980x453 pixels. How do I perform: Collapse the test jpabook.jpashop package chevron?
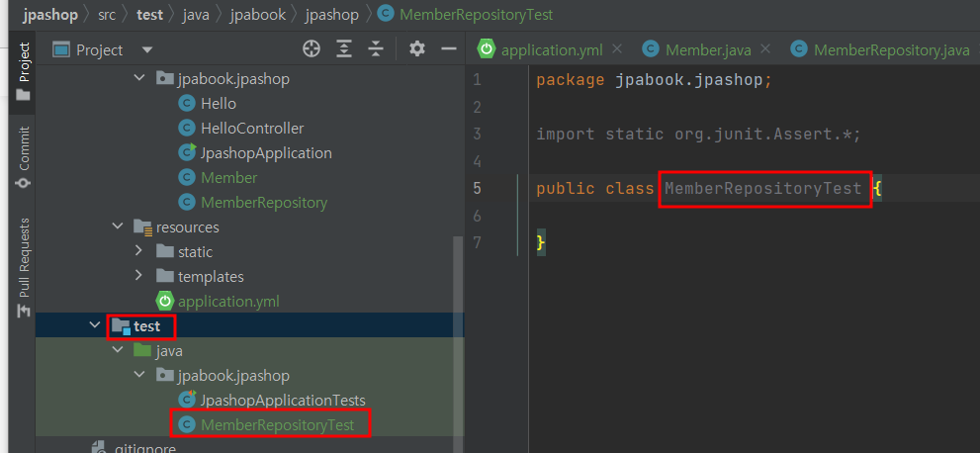coord(138,376)
